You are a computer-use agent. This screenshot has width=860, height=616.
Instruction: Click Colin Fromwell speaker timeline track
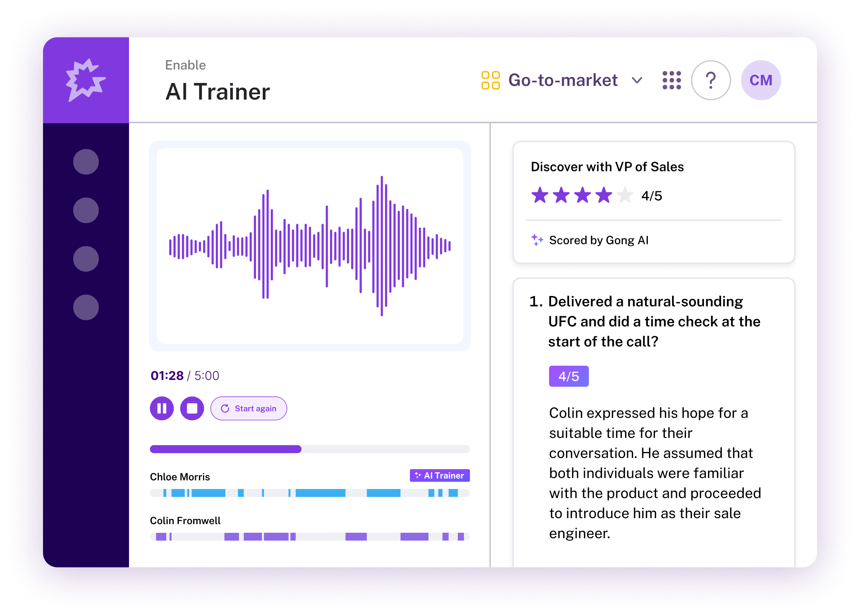pos(310,537)
